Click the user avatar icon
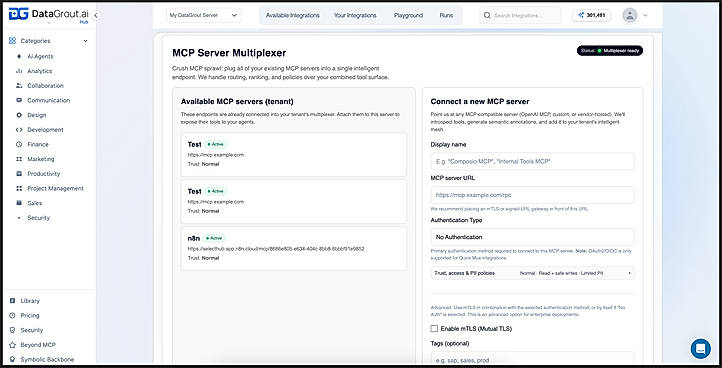The width and height of the screenshot is (722, 368). pos(629,15)
